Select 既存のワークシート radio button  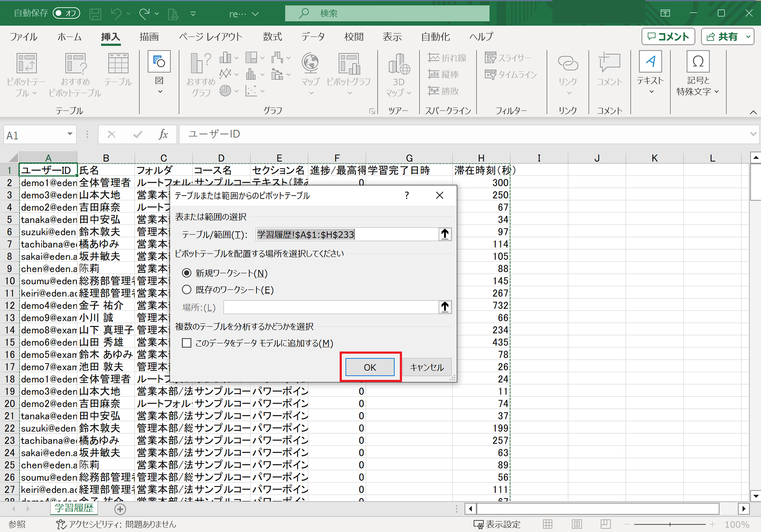coord(187,290)
